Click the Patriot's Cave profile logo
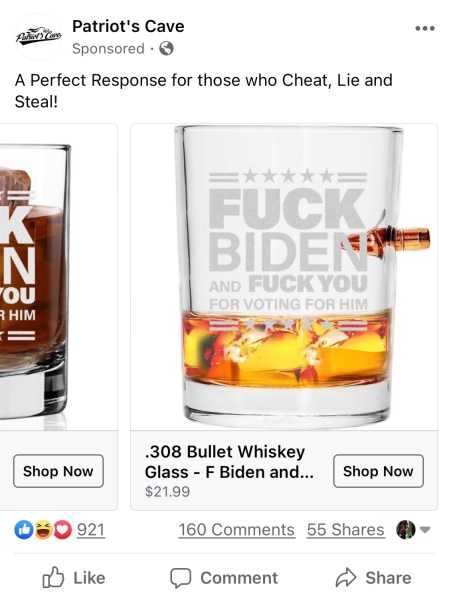This screenshot has width=449, height=598. 38,37
